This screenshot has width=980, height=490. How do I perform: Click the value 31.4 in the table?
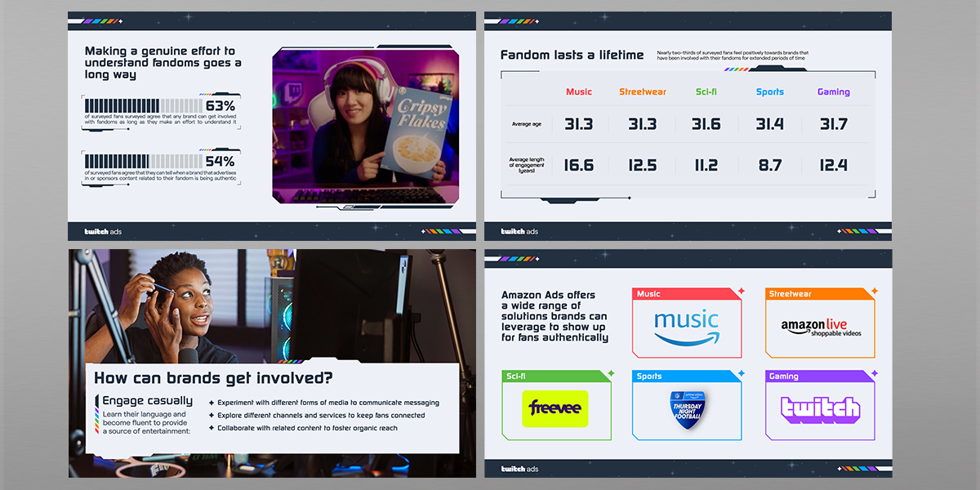point(769,124)
